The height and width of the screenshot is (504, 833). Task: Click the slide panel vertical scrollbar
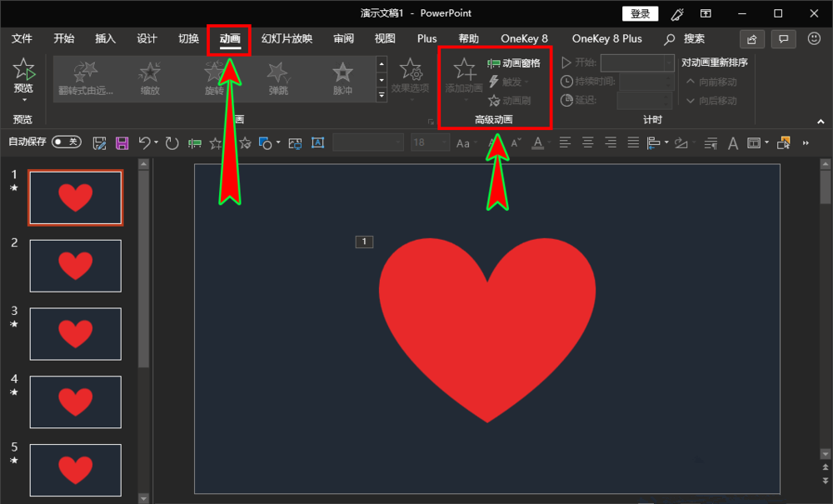(x=143, y=269)
